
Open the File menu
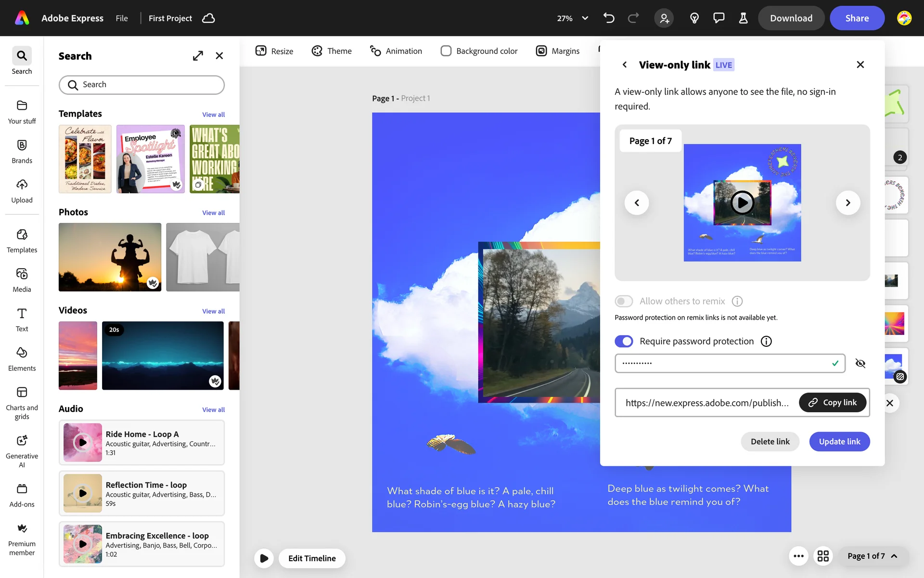tap(122, 18)
